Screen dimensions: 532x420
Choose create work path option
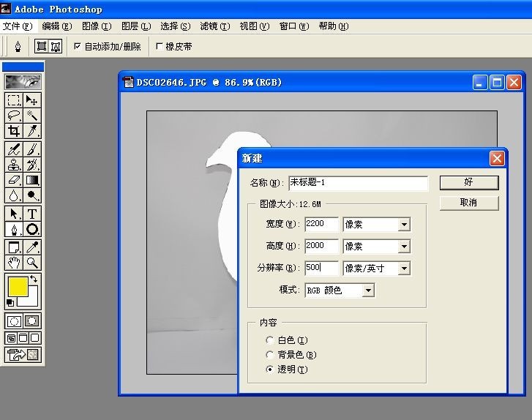click(56, 47)
